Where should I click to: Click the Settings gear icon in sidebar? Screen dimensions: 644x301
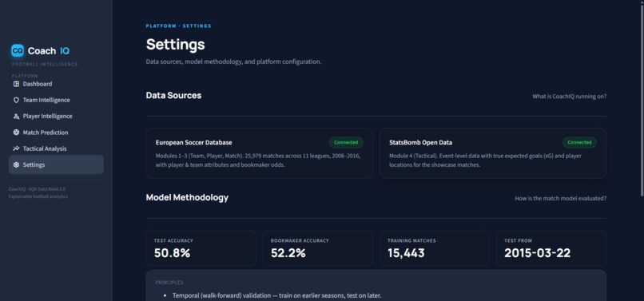(x=17, y=164)
